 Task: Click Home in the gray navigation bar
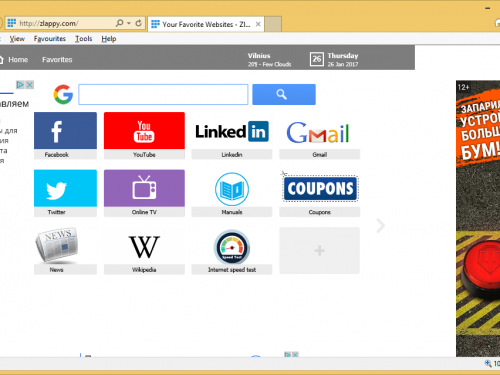point(18,60)
